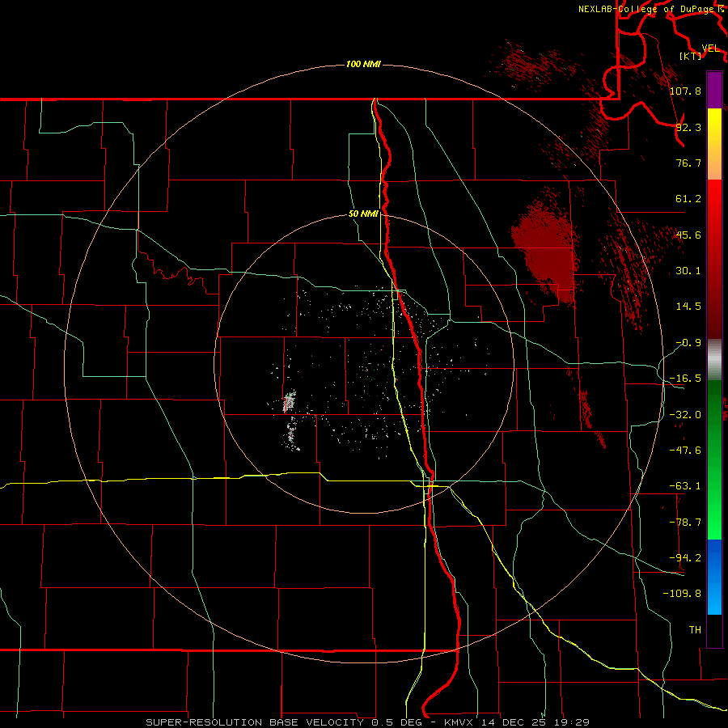Click the 92.3 legend value

pos(688,127)
